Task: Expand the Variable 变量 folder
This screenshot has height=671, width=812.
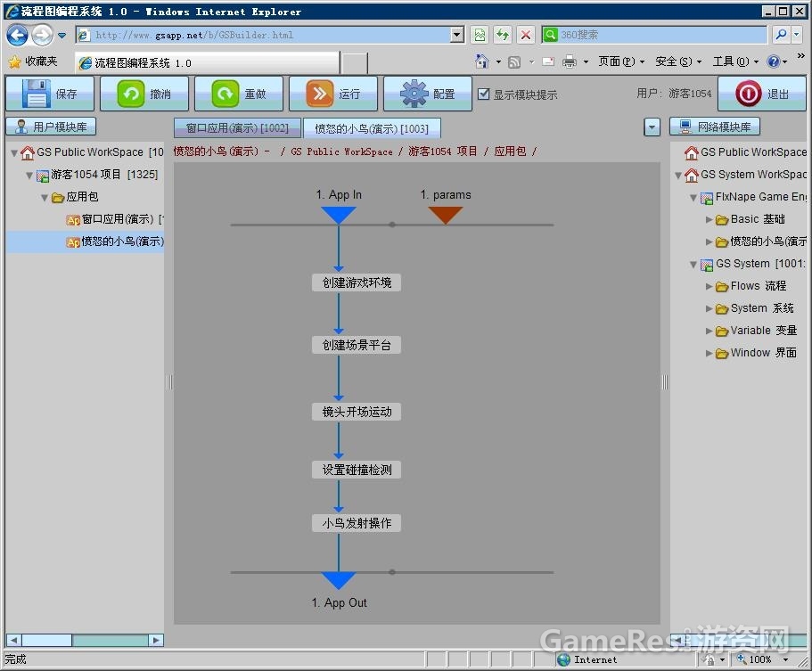Action: [709, 331]
